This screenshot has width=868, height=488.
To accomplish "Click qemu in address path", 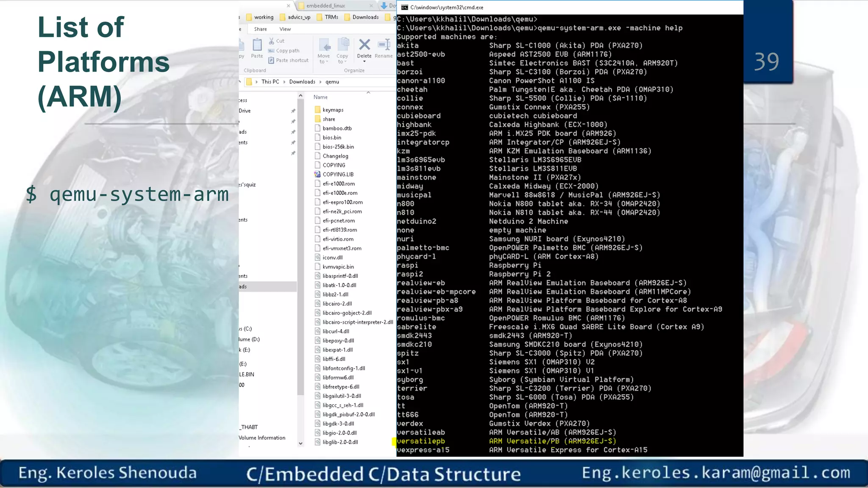I will (332, 82).
